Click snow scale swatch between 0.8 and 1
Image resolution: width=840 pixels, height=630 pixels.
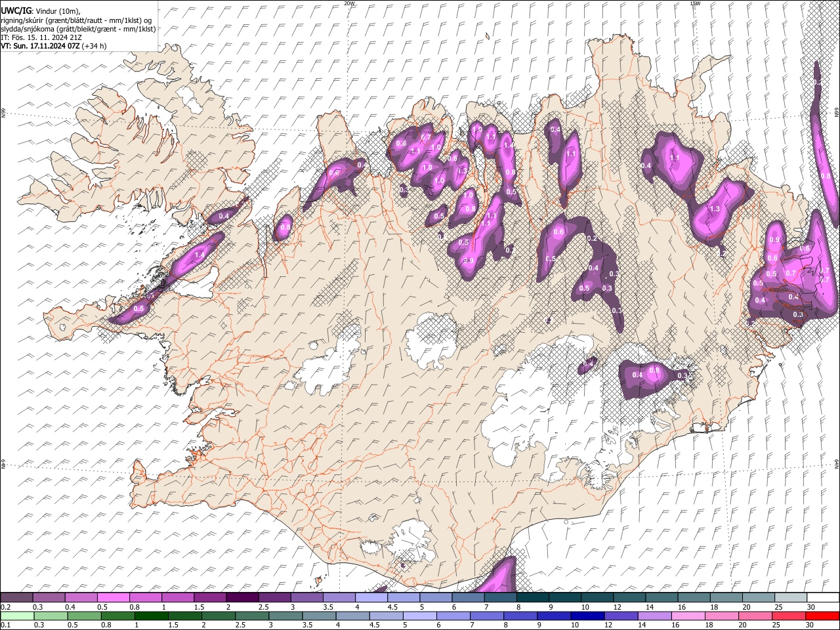point(145,597)
